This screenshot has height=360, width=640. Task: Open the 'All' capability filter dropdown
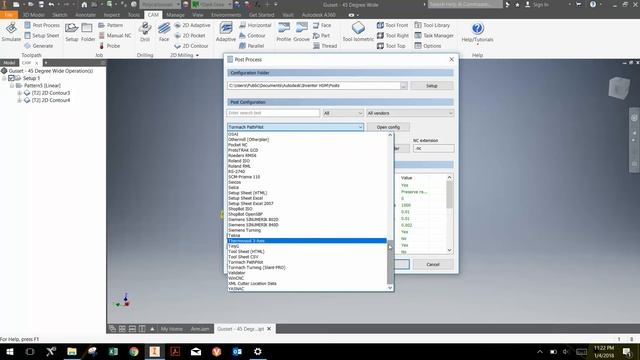(x=343, y=113)
